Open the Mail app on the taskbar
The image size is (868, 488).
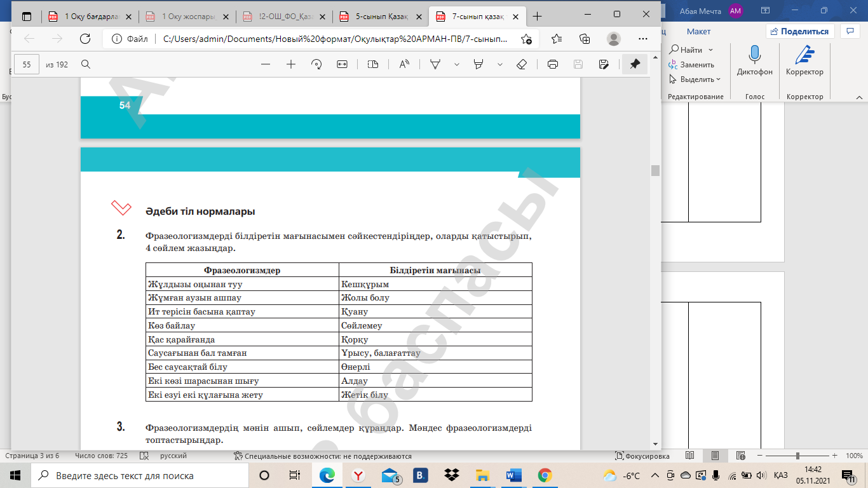[390, 475]
